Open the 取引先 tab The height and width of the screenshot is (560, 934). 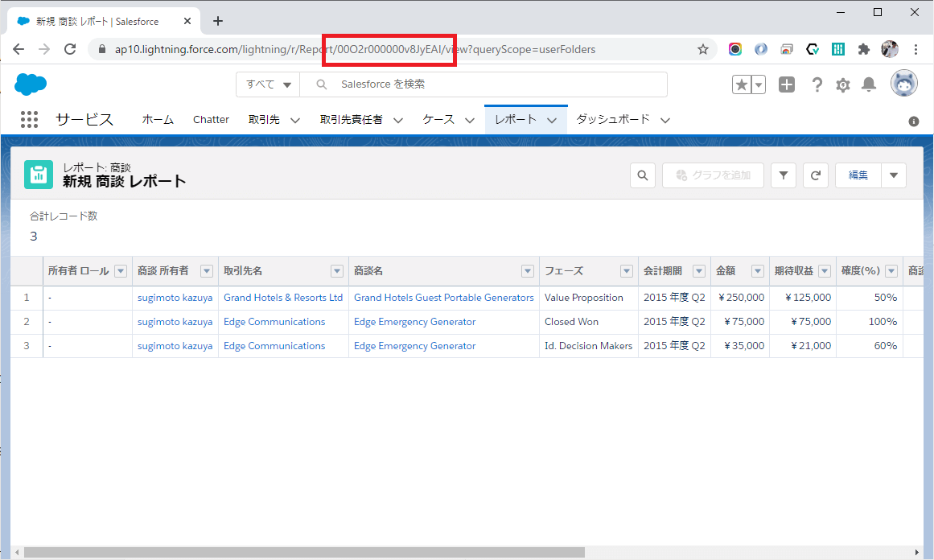[x=264, y=120]
